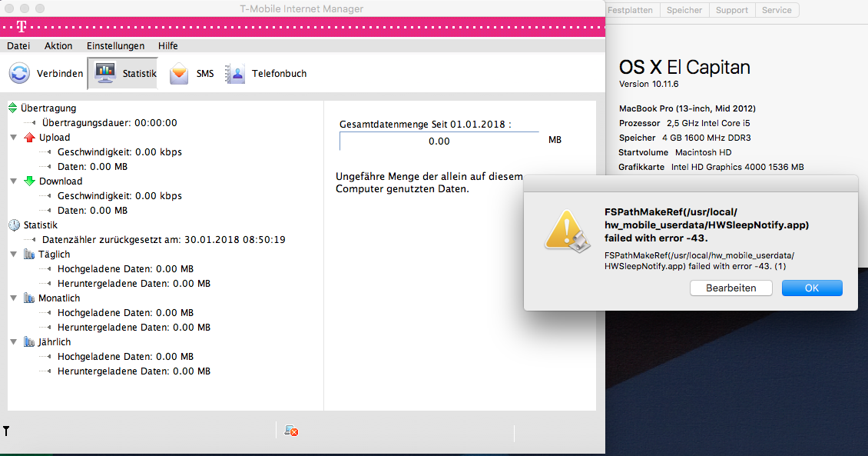The image size is (868, 456).
Task: Select Jährlich Heruntergeladene Daten row
Action: 134,371
